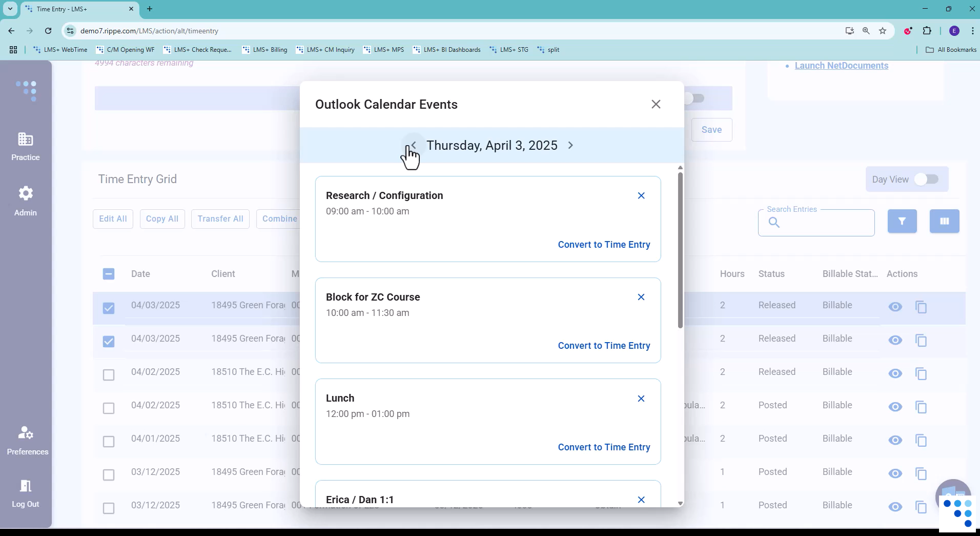
Task: Reload the Time Entry page
Action: (48, 31)
